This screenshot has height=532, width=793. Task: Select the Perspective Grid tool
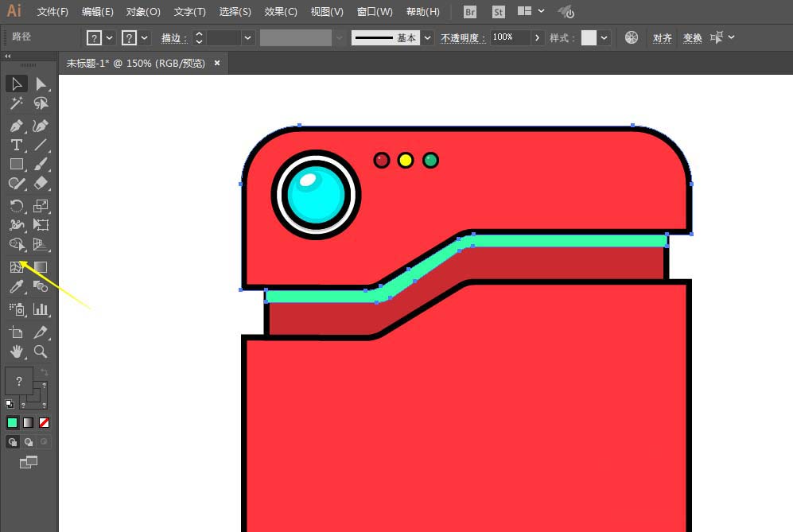[x=41, y=244]
